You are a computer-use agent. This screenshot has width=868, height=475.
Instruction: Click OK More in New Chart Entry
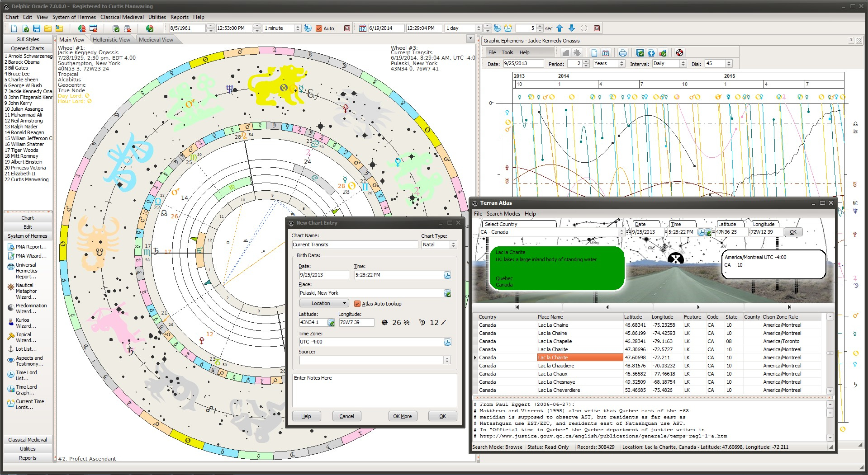tap(402, 416)
